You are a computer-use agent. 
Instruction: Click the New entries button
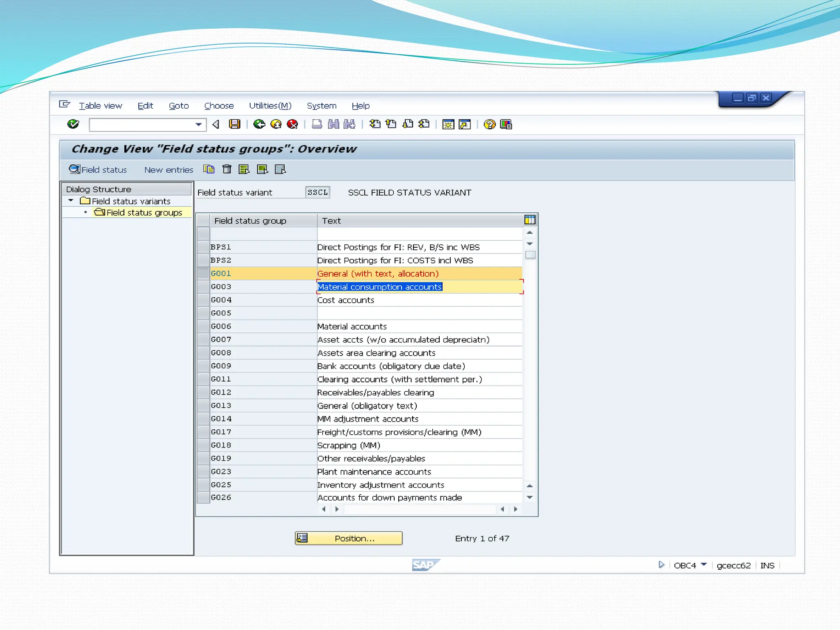[x=169, y=170]
